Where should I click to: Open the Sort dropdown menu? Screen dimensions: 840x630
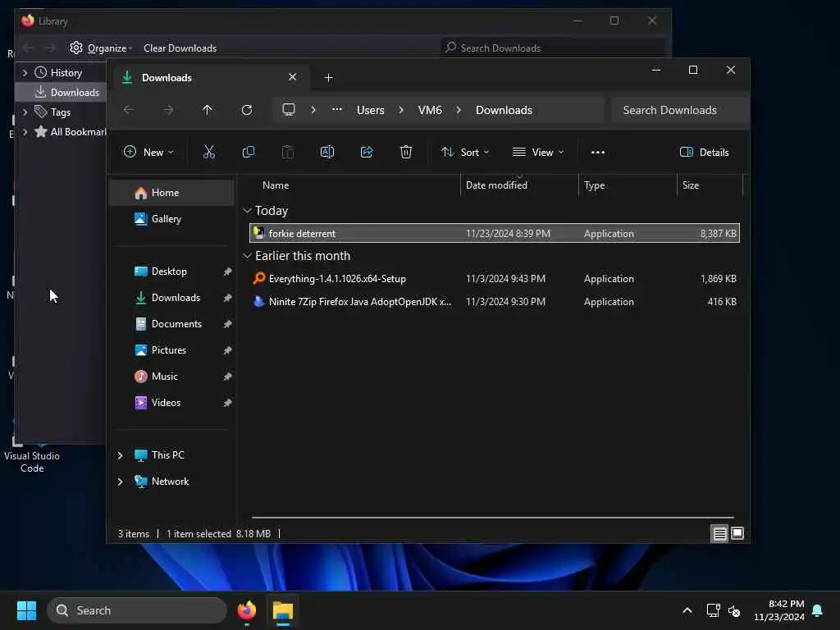tap(465, 152)
